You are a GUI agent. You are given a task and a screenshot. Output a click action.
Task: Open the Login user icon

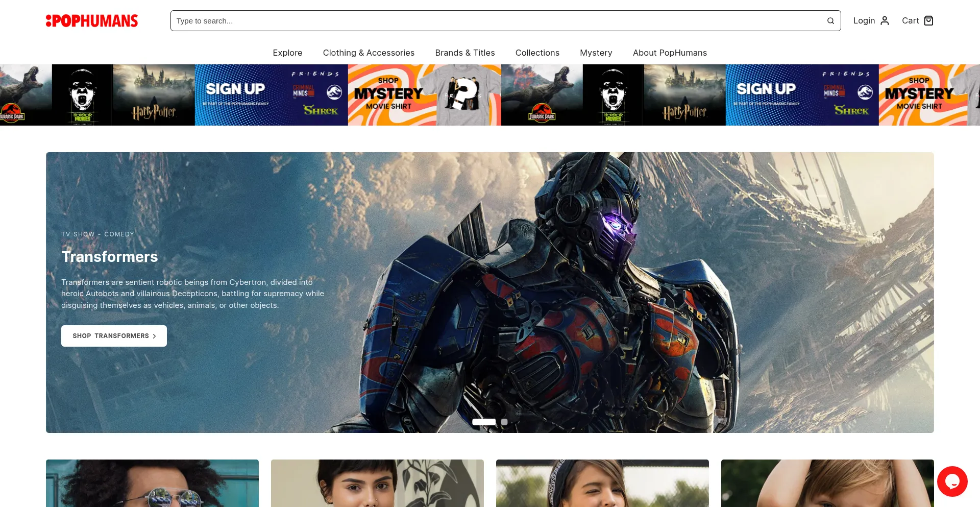(x=885, y=20)
